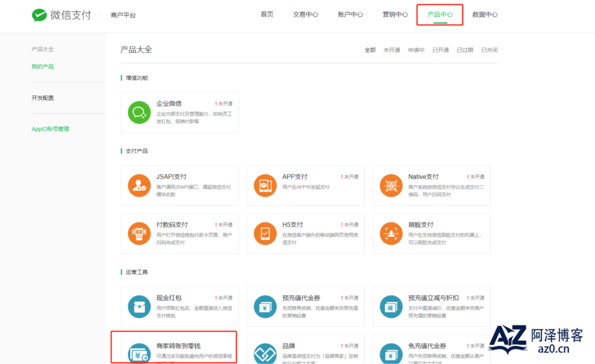Open the 数据中心 navigation tab
The width and height of the screenshot is (595, 364).
tap(485, 15)
